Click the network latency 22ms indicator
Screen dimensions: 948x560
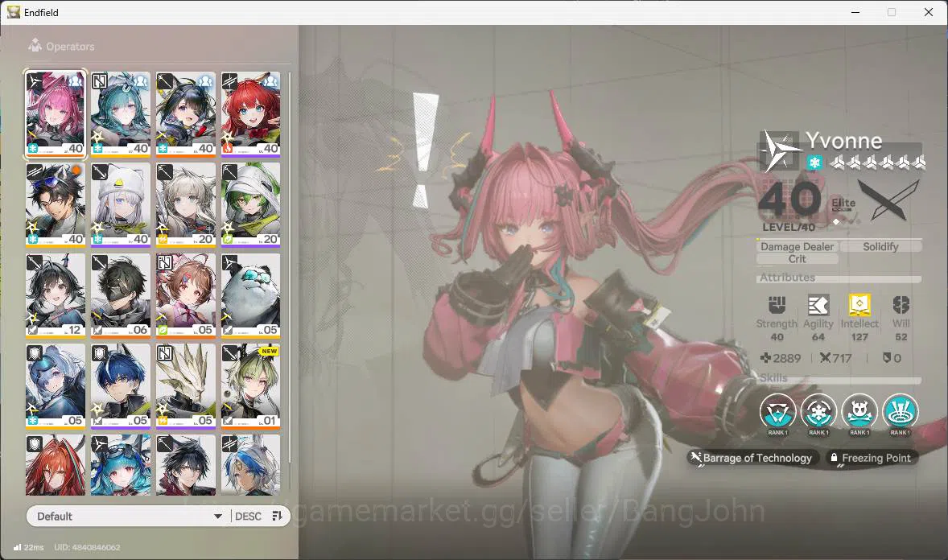pos(28,547)
